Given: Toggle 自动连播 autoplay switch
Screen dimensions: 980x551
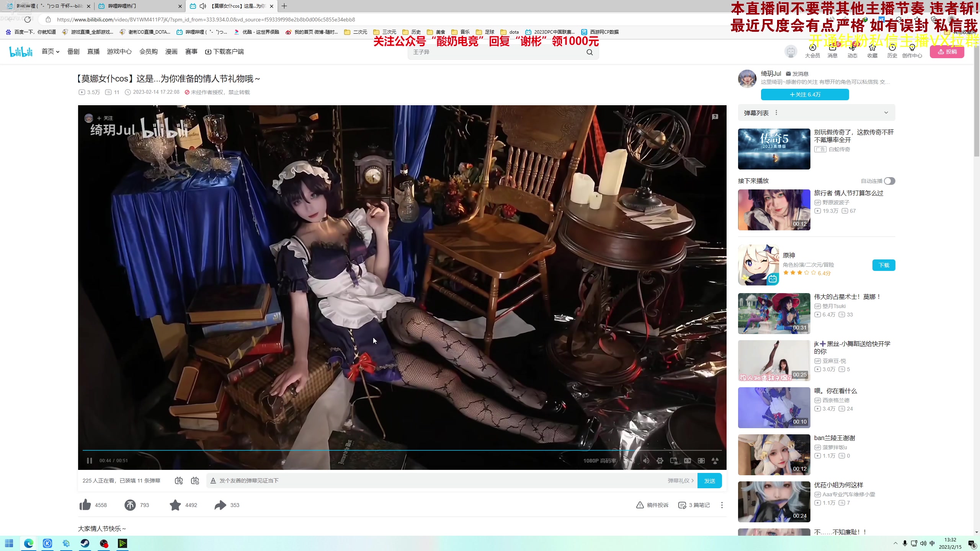Looking at the screenshot, I should point(890,181).
